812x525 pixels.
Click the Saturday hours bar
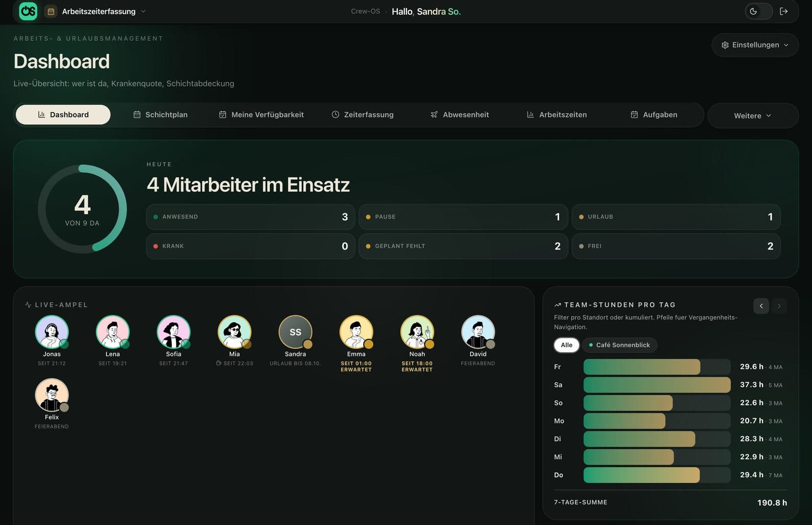click(657, 385)
